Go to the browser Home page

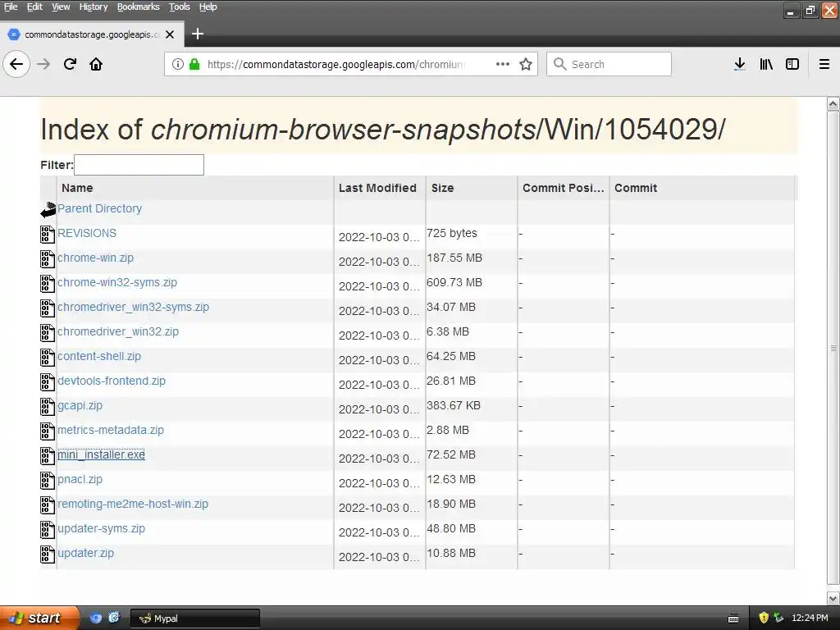click(x=96, y=64)
